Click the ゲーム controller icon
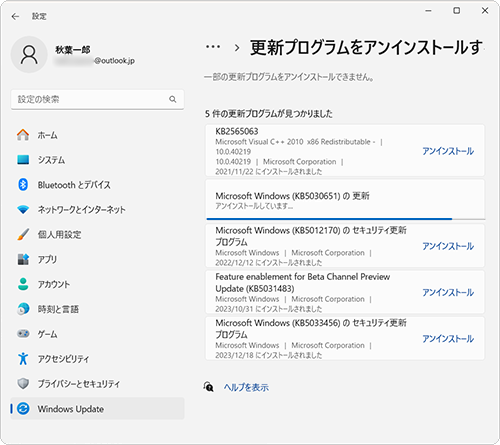500x445 pixels. point(23,334)
